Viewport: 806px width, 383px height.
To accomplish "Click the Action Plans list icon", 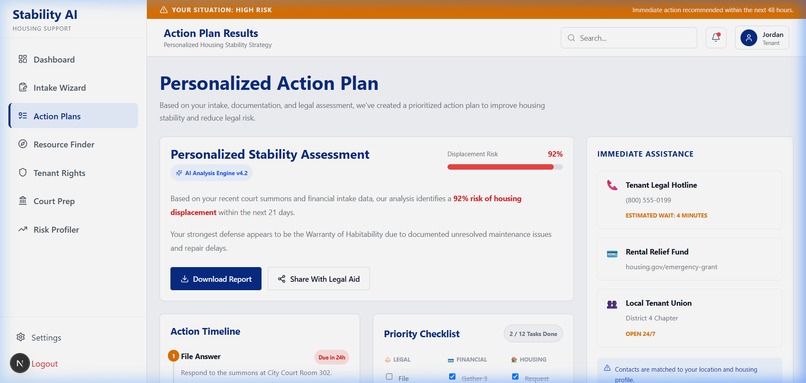I will (23, 116).
